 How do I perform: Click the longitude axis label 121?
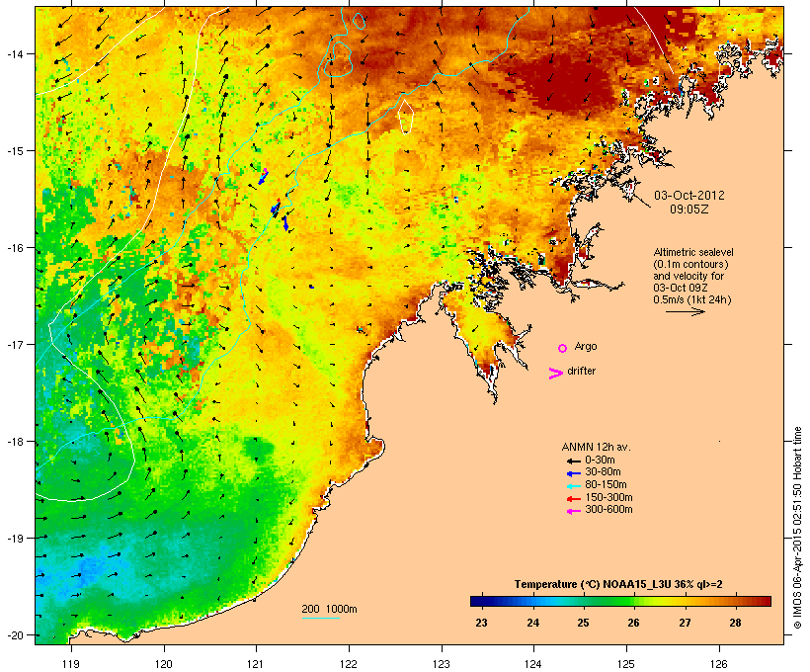(256, 664)
